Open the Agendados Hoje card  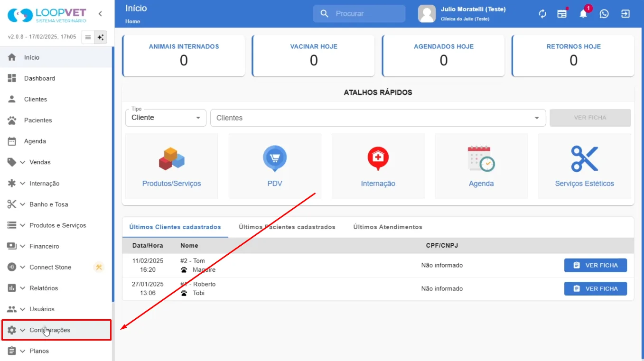(443, 56)
